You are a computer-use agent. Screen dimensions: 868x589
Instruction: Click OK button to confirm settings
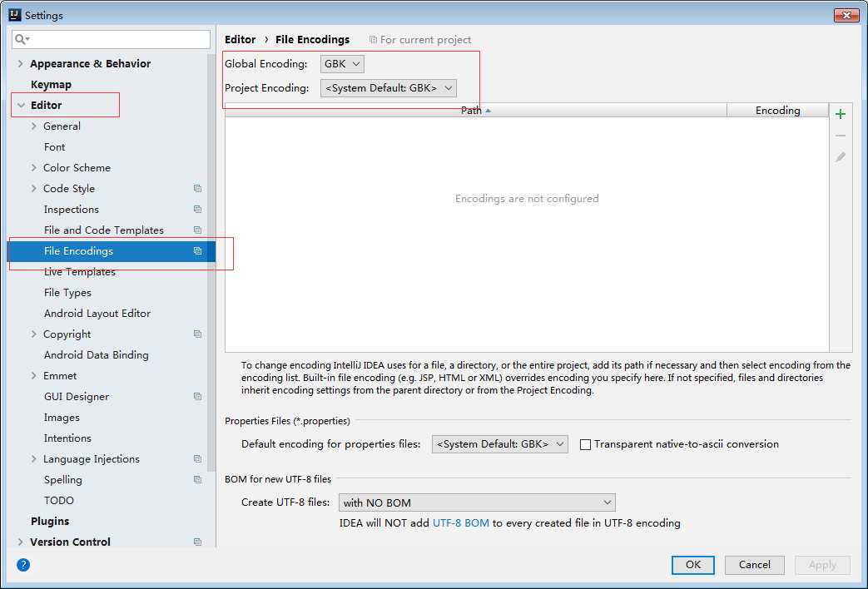pos(693,565)
